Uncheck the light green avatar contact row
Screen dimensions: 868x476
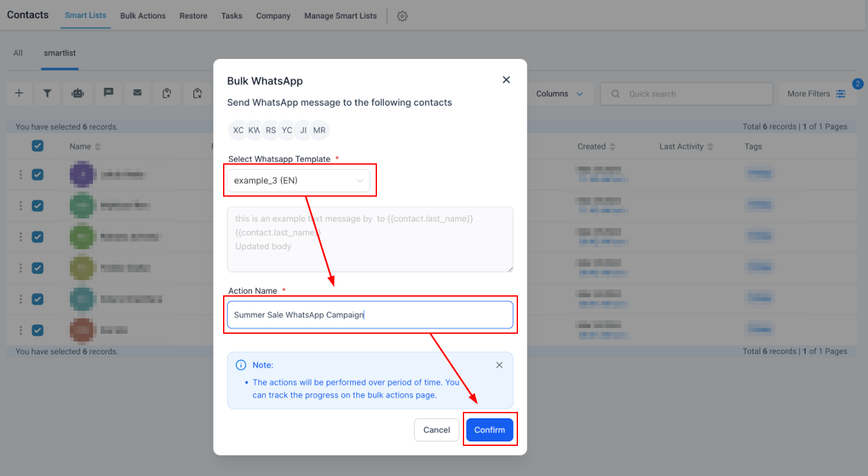(38, 236)
